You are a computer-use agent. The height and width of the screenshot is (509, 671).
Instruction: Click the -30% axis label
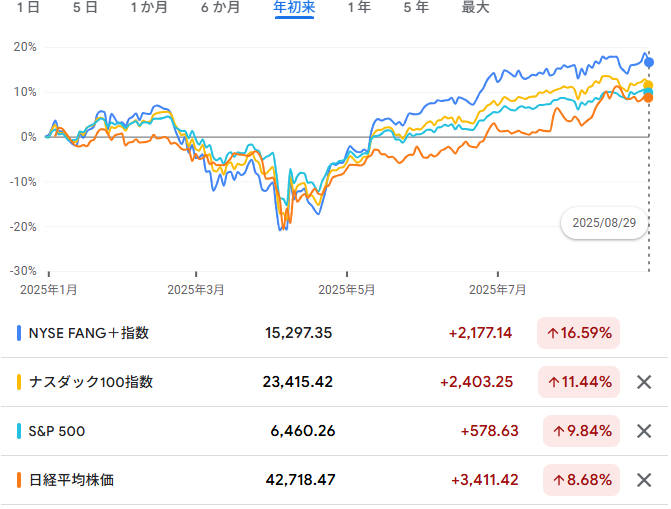pos(23,271)
